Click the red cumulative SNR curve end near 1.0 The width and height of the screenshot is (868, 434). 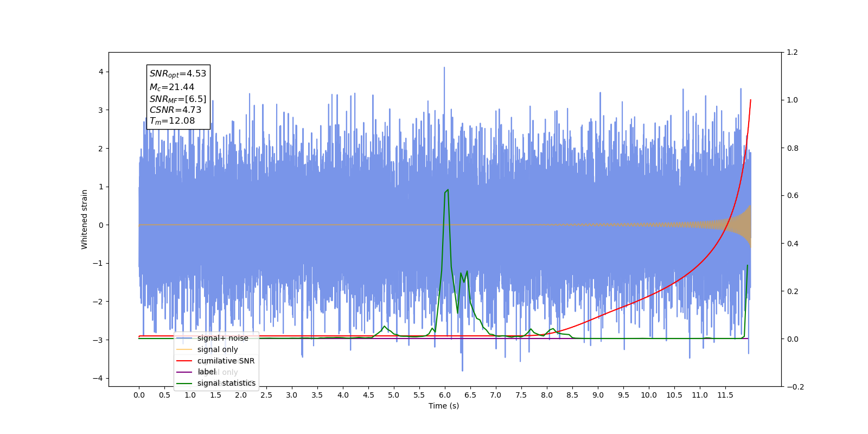tap(750, 101)
